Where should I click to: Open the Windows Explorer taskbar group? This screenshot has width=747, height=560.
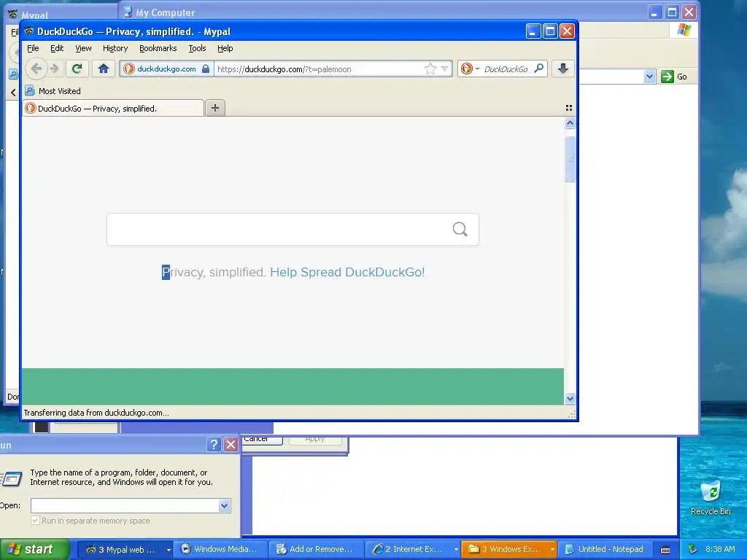(x=509, y=550)
